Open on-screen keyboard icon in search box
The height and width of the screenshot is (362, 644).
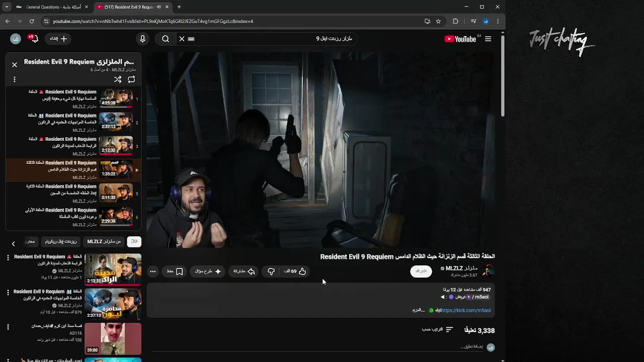tap(191, 39)
